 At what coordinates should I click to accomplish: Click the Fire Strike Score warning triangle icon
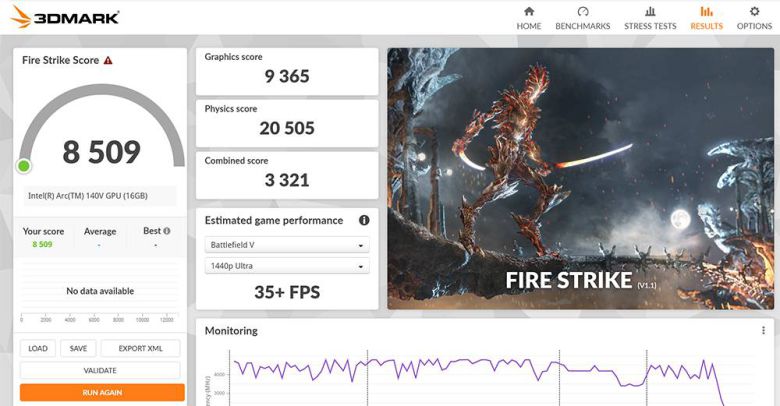click(108, 61)
